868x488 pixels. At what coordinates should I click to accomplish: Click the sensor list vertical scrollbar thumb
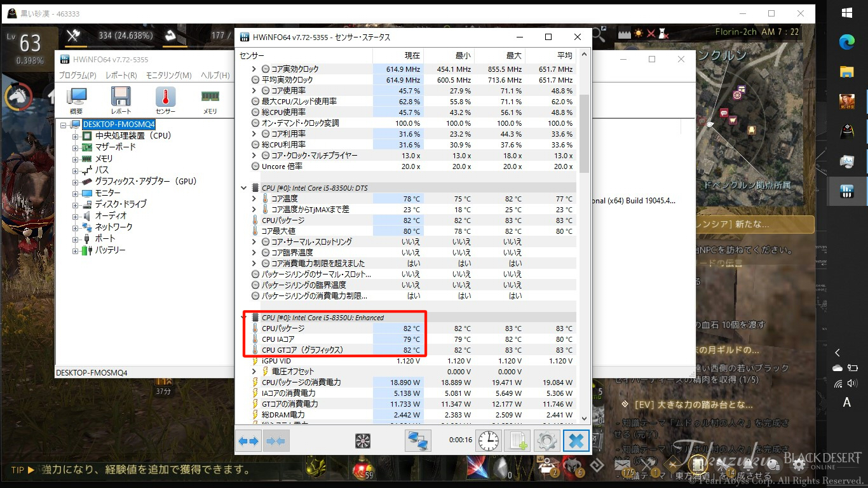point(585,133)
